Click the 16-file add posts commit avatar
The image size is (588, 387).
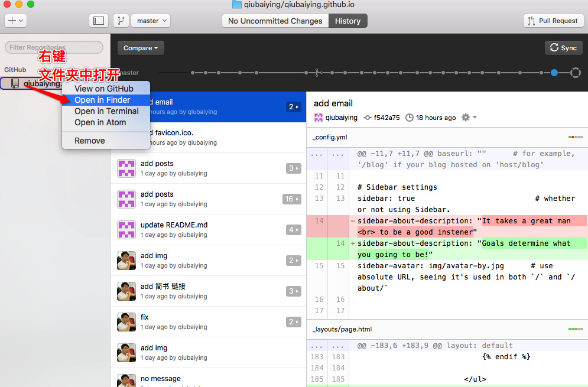pyautogui.click(x=126, y=199)
